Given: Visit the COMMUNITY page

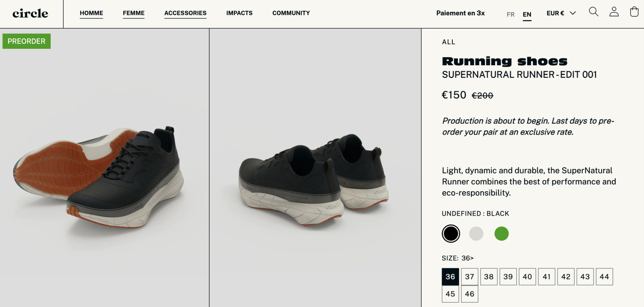Looking at the screenshot, I should pyautogui.click(x=291, y=13).
